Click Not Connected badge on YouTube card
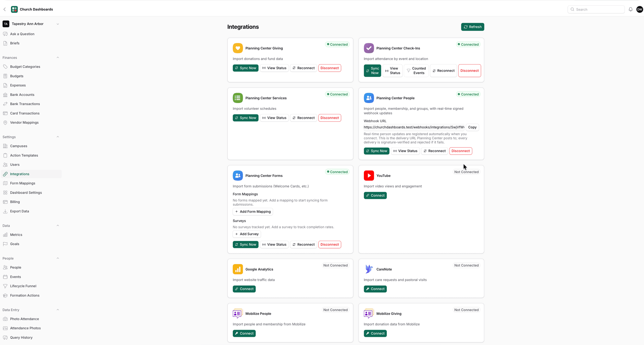 (x=466, y=172)
